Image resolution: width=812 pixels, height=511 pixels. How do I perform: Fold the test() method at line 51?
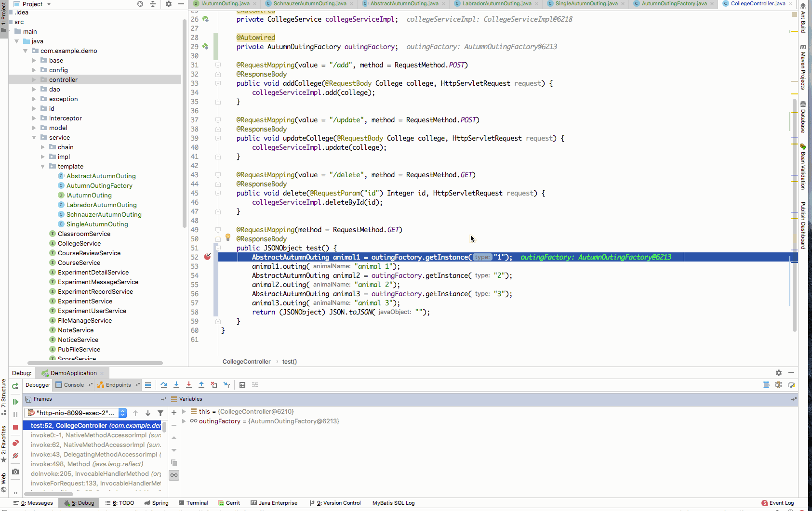tap(218, 248)
